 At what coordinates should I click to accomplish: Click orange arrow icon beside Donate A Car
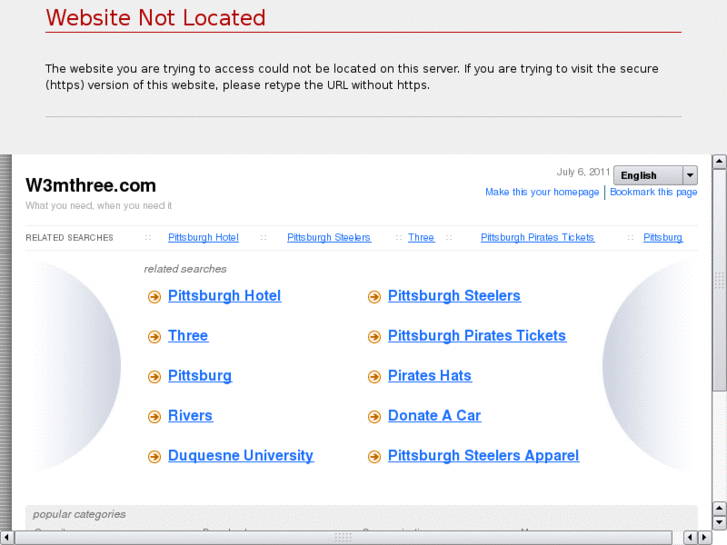(x=374, y=417)
